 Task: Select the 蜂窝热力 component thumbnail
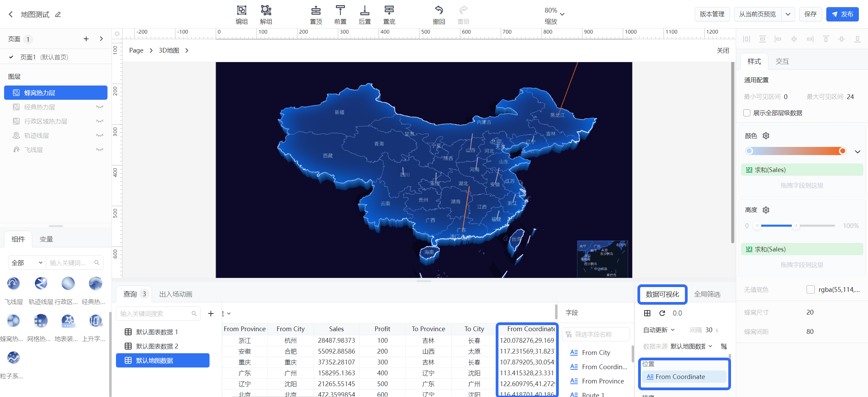pos(14,320)
